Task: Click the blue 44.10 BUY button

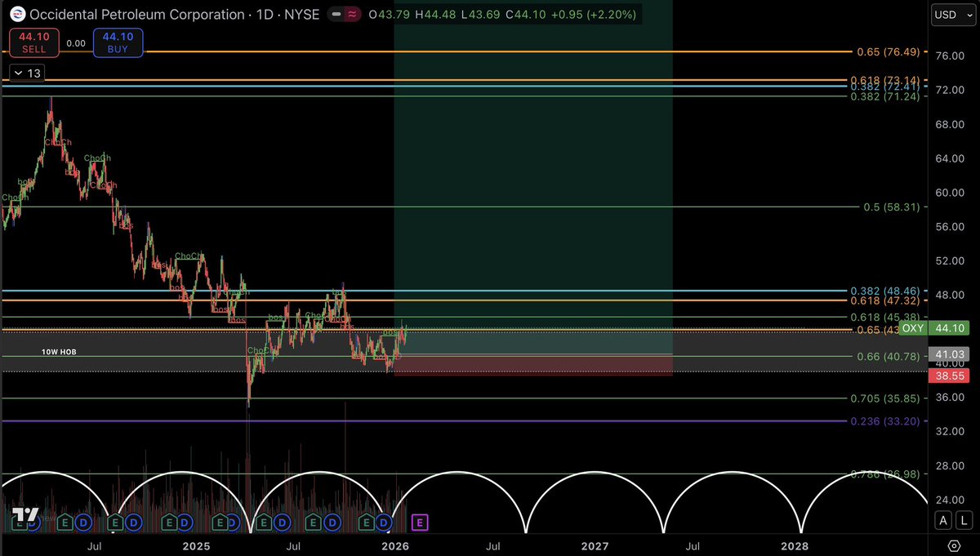Action: 118,43
